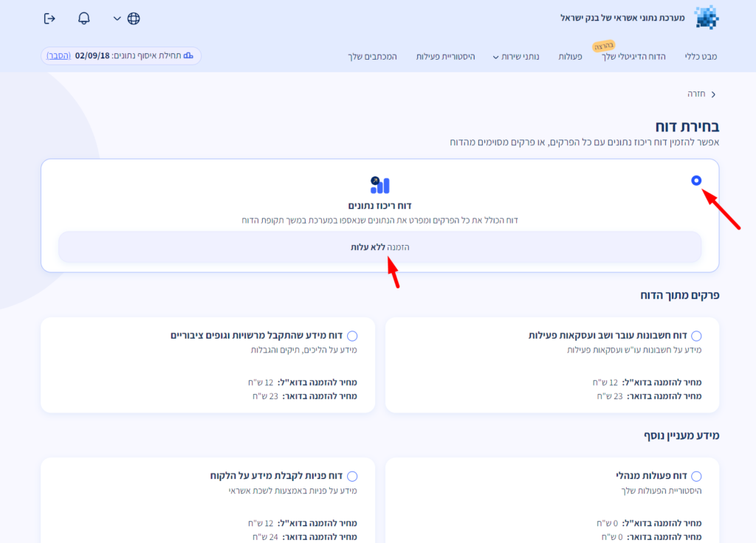Select דוח מידע שהתקבל מרשויות radio button

(352, 336)
